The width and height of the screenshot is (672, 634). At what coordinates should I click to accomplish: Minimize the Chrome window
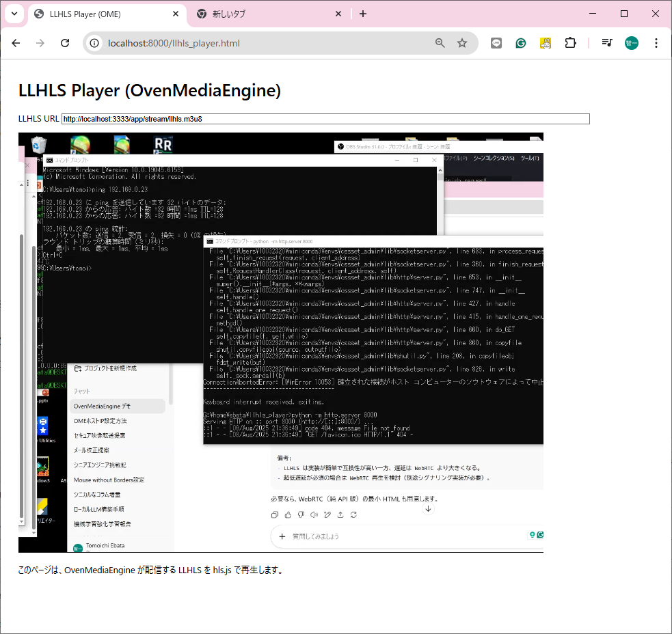[x=593, y=14]
